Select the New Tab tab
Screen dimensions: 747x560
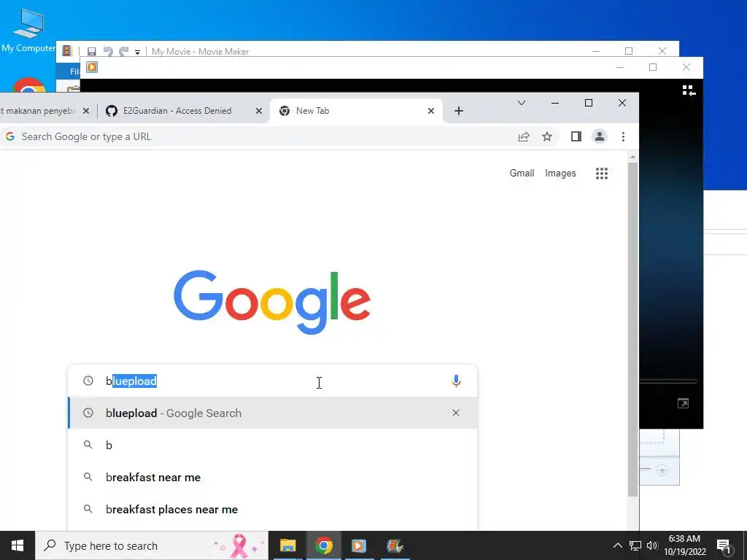(x=356, y=111)
